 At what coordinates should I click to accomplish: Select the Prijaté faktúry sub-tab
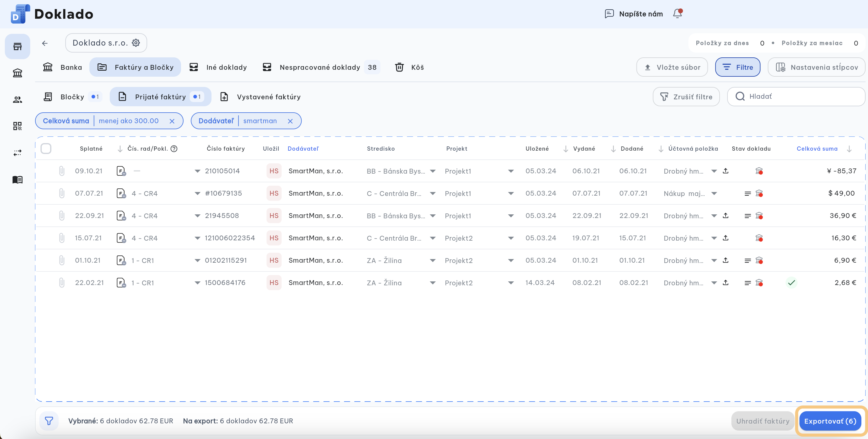160,97
